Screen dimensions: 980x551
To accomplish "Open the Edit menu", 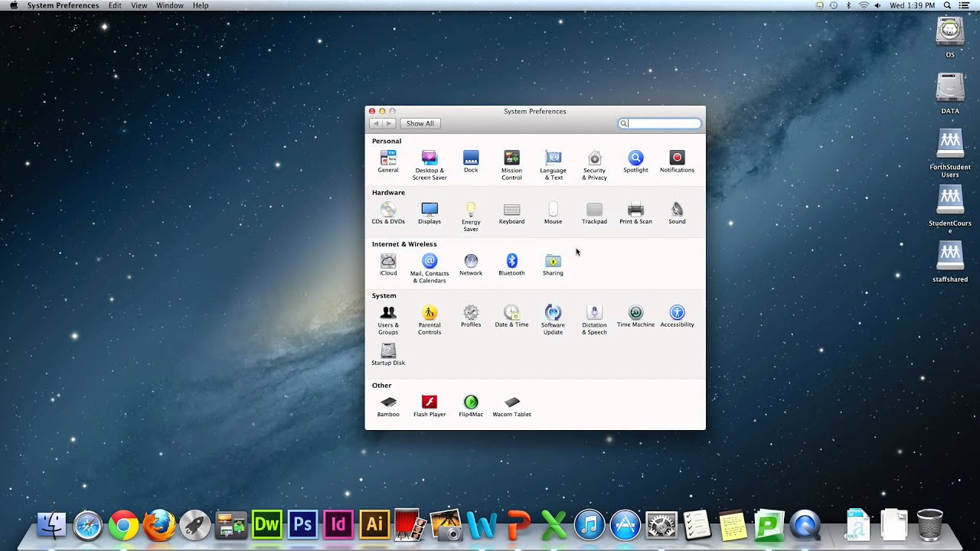I will pos(115,5).
